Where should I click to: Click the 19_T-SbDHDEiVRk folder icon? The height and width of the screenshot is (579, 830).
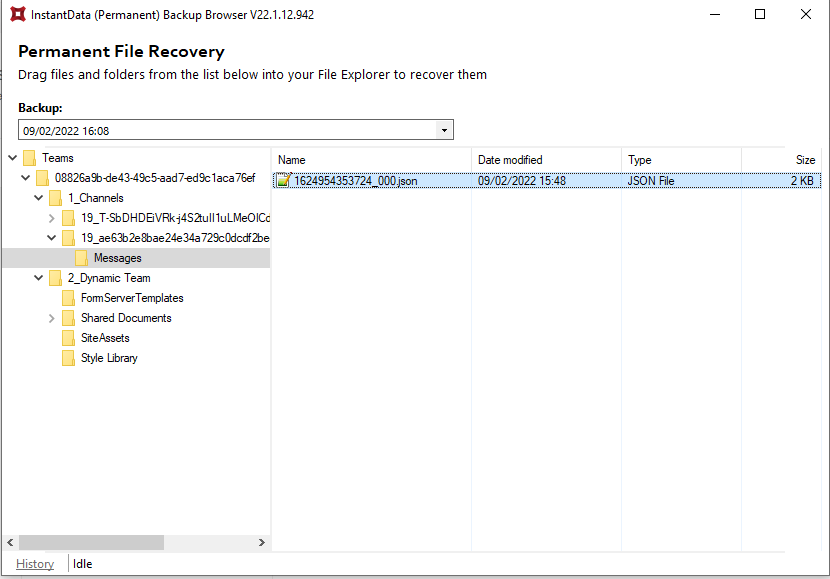(68, 218)
